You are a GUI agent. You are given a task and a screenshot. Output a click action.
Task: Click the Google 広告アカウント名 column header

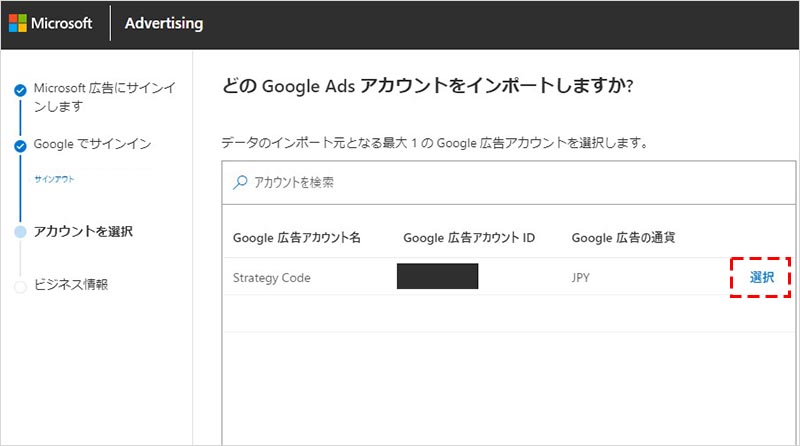pos(296,238)
